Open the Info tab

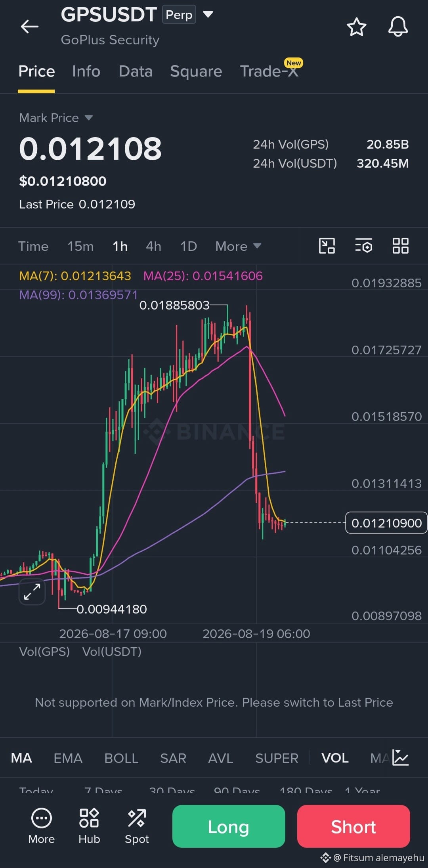click(x=86, y=71)
